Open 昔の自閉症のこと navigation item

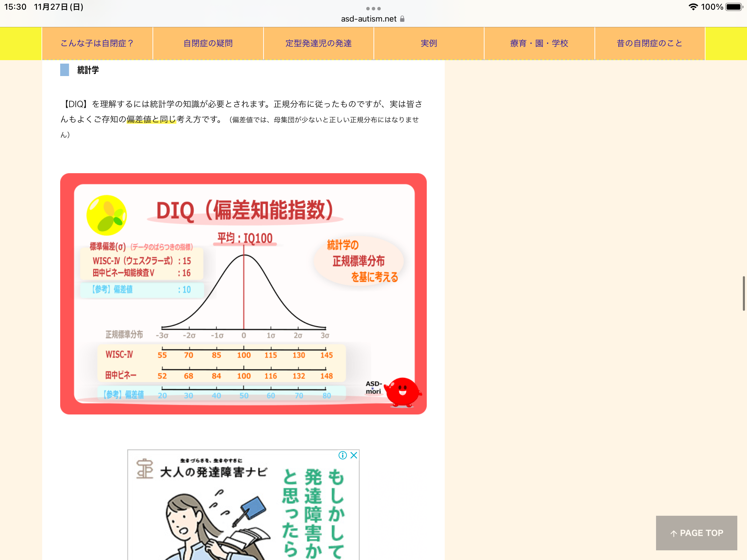tap(649, 44)
